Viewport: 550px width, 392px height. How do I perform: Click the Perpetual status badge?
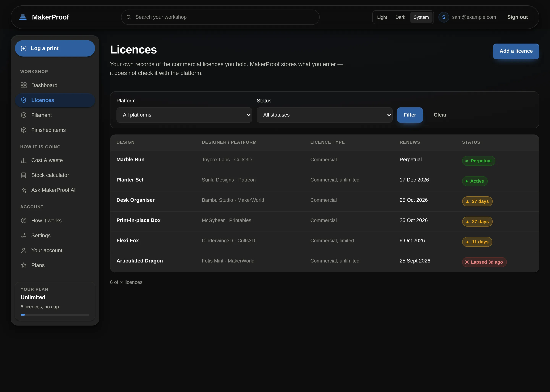[x=479, y=161]
